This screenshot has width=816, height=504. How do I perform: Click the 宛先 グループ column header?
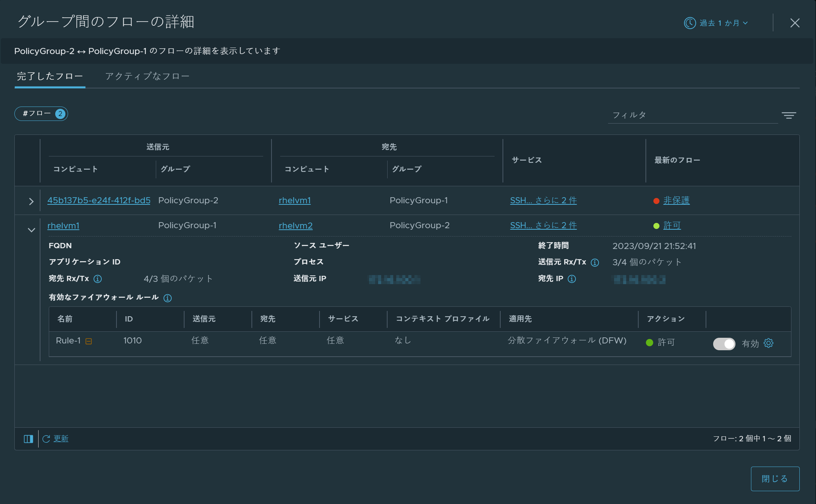(x=407, y=169)
